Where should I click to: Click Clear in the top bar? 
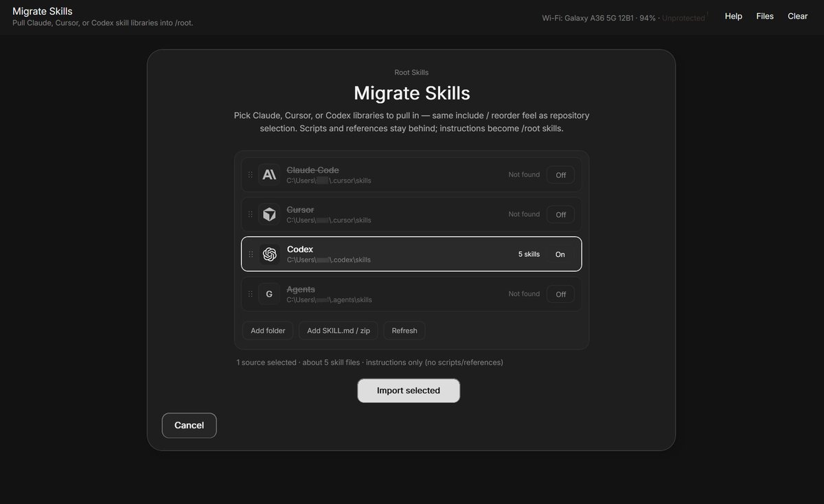[797, 16]
